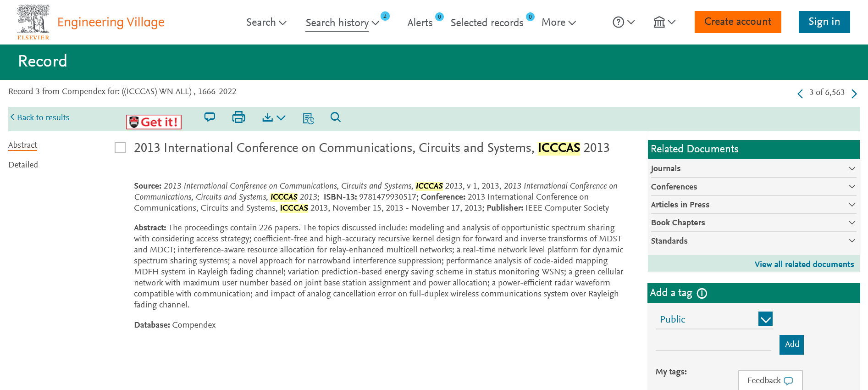This screenshot has width=868, height=390.
Task: Open Engineering Village home link
Action: (111, 22)
